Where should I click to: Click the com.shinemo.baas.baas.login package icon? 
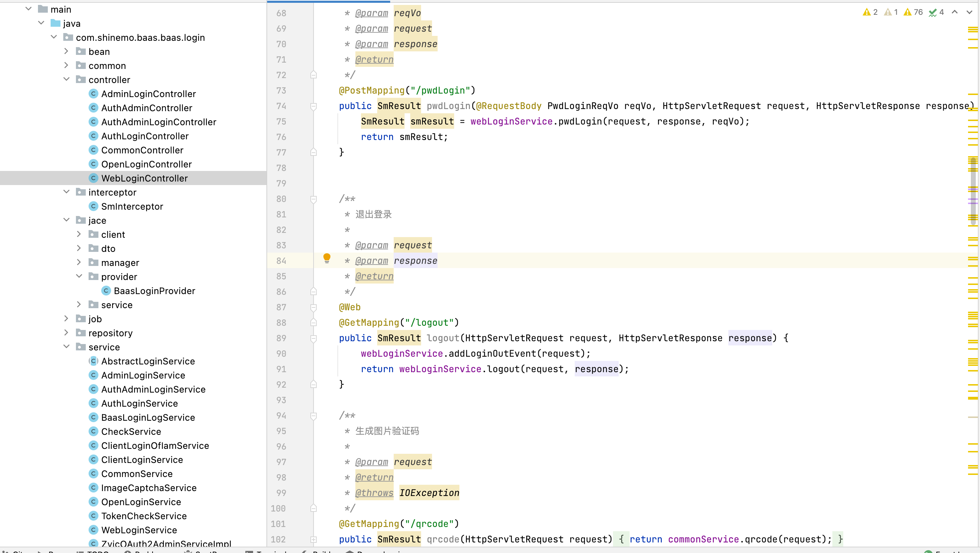pos(68,37)
